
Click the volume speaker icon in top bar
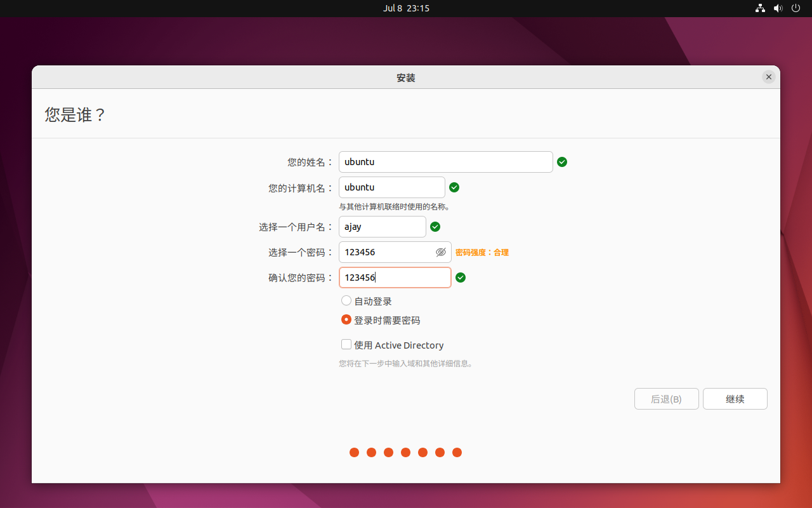(778, 8)
